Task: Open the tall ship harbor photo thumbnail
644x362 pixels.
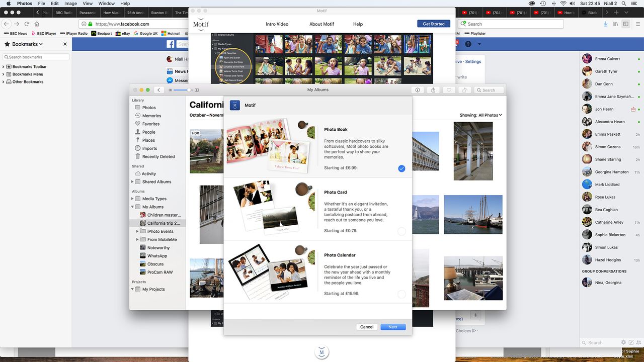Action: (473, 215)
